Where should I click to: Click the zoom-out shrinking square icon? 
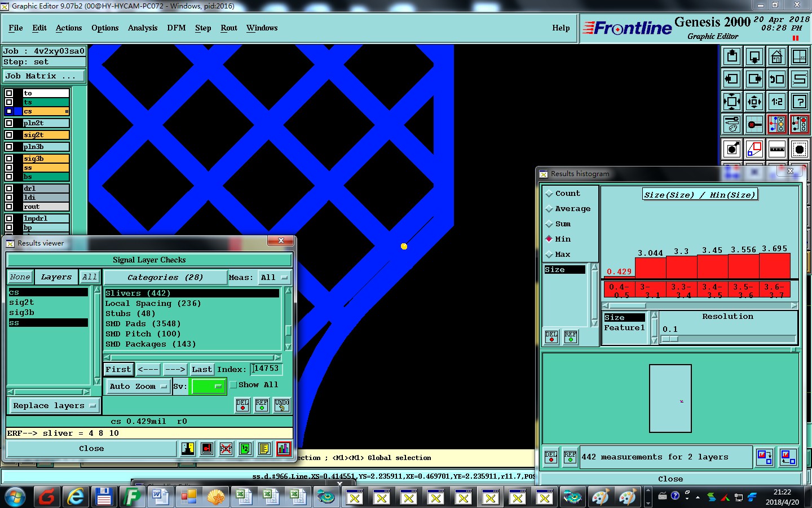754,102
